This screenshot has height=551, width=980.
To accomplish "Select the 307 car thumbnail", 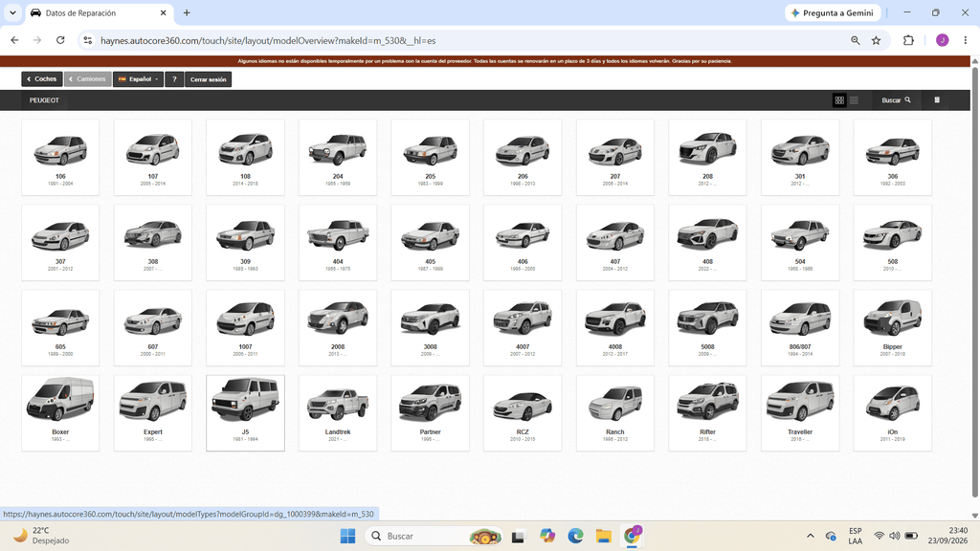I will (x=60, y=236).
